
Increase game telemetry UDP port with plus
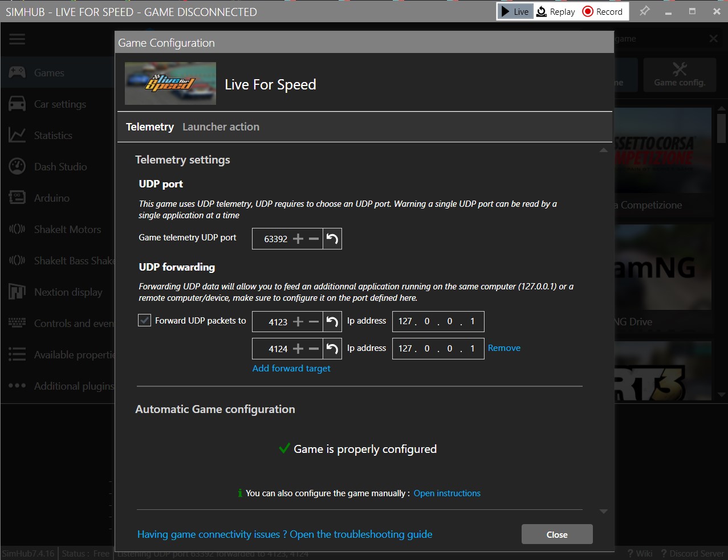(298, 239)
